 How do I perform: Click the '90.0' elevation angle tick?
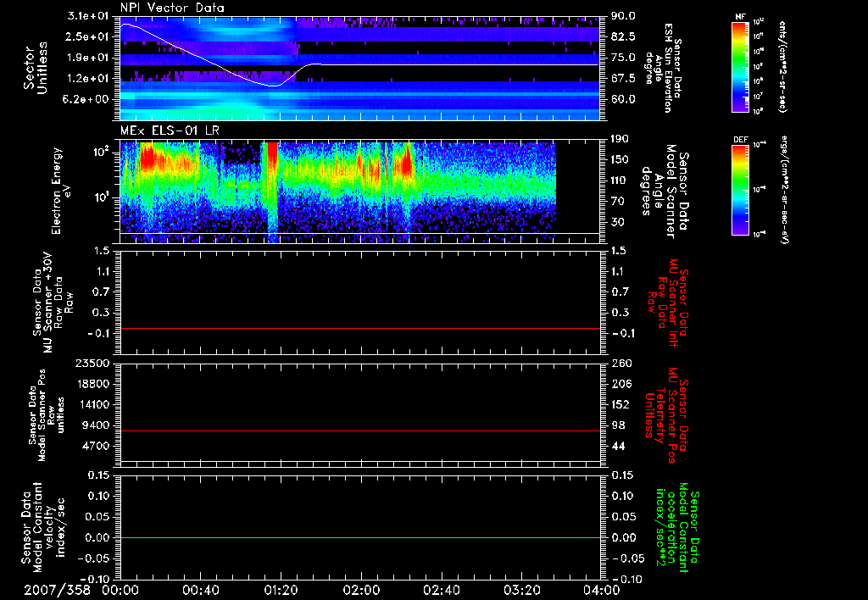(624, 16)
